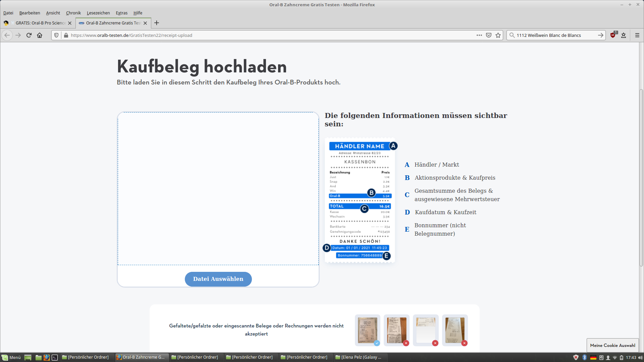The width and height of the screenshot is (644, 362).
Task: Switch to Elena Pelz (Galaxy) taskbar window
Action: click(360, 357)
